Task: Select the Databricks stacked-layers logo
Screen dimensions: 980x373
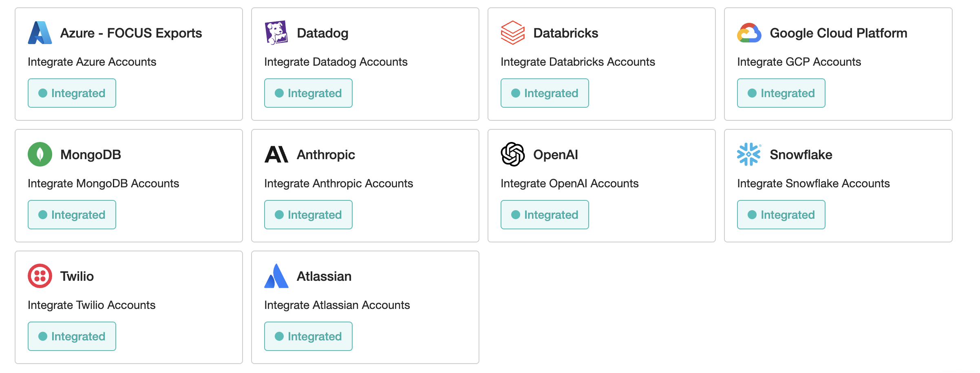Action: [x=513, y=33]
